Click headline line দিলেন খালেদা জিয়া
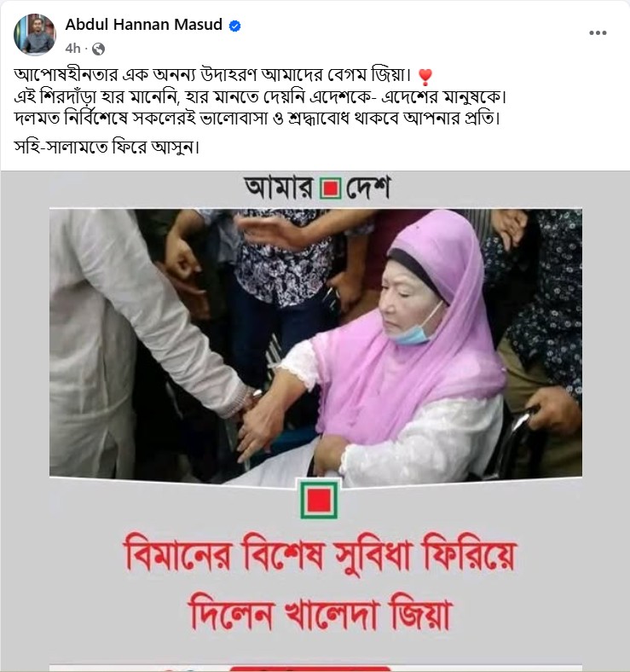This screenshot has height=672, width=630. (321, 613)
